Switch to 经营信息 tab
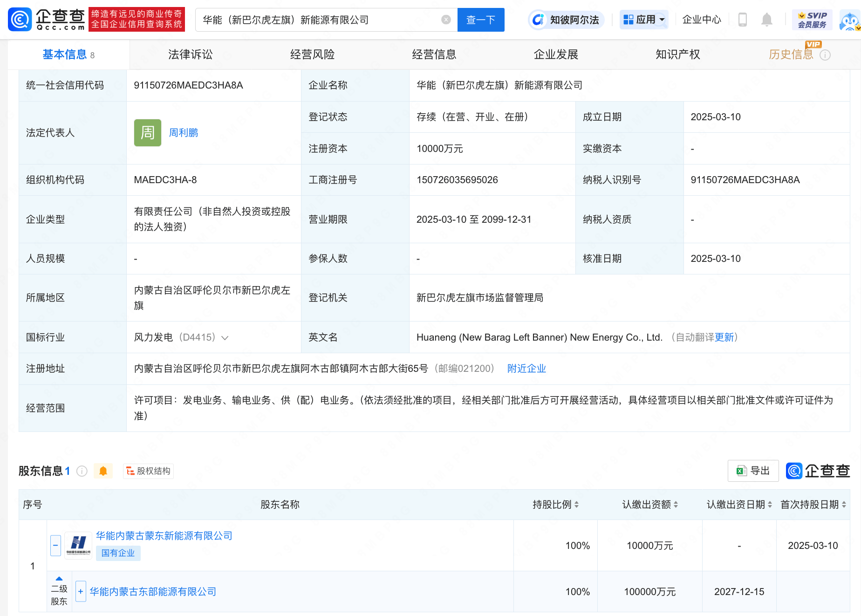861x616 pixels. pos(434,55)
